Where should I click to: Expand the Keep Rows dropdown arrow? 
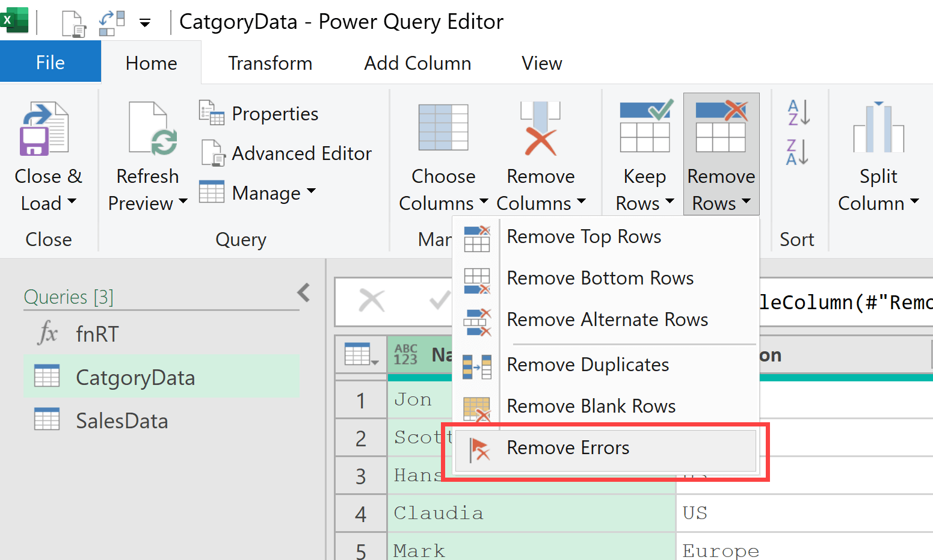(x=670, y=202)
